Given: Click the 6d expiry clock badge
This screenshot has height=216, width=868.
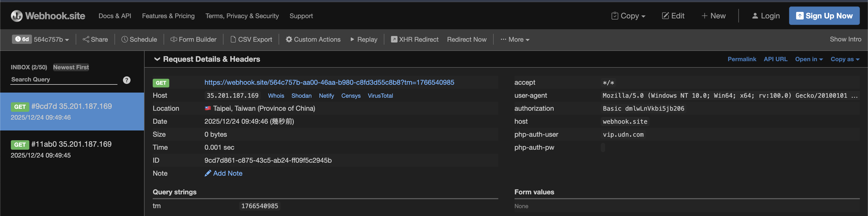Looking at the screenshot, I should tap(22, 39).
